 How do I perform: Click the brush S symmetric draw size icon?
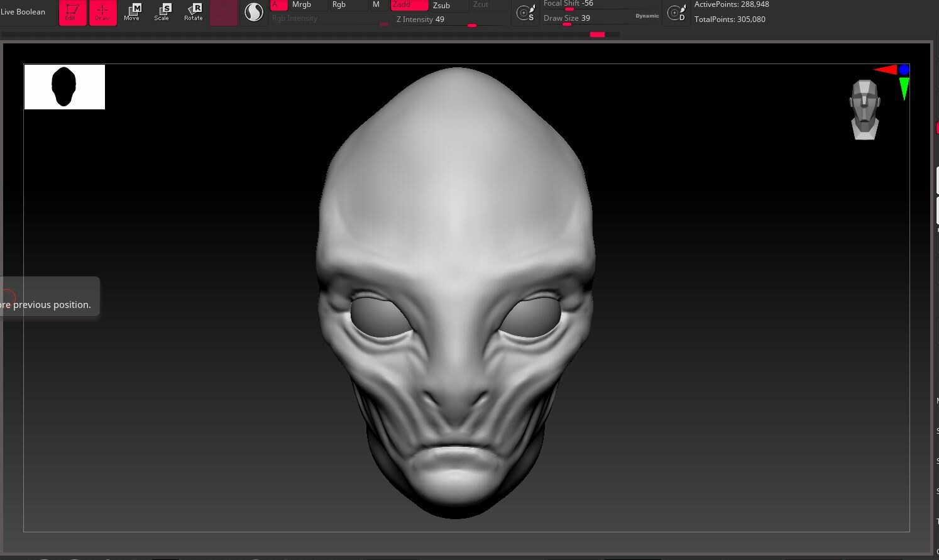[x=525, y=13]
